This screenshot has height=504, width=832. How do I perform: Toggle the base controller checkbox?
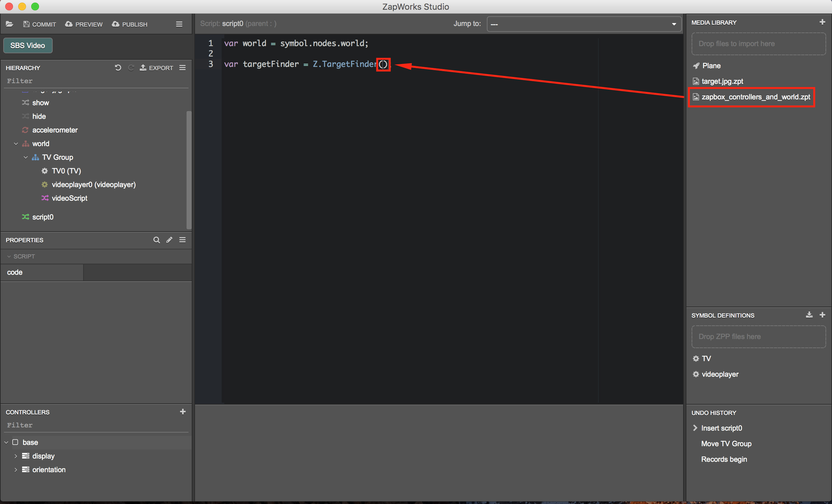coord(15,442)
